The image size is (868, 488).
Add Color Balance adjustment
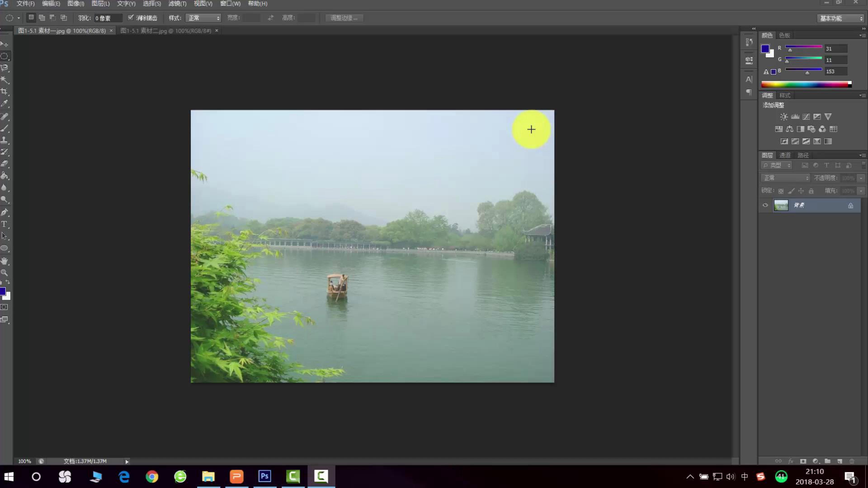(790, 129)
